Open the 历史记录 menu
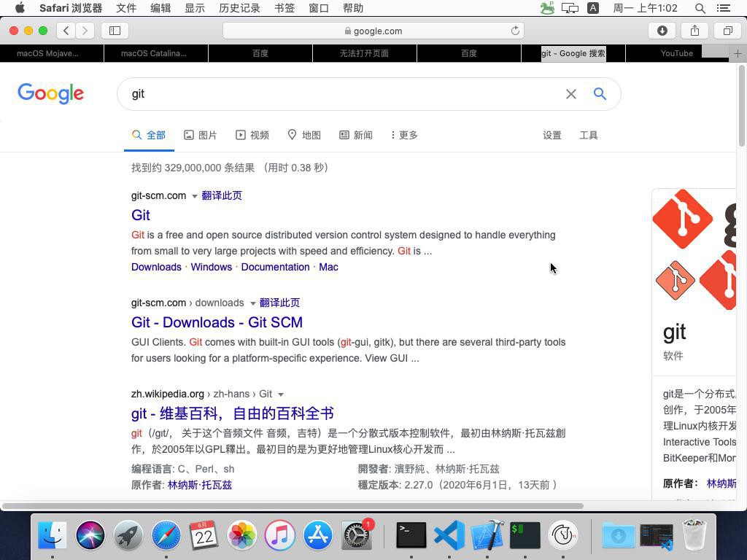 click(x=239, y=8)
